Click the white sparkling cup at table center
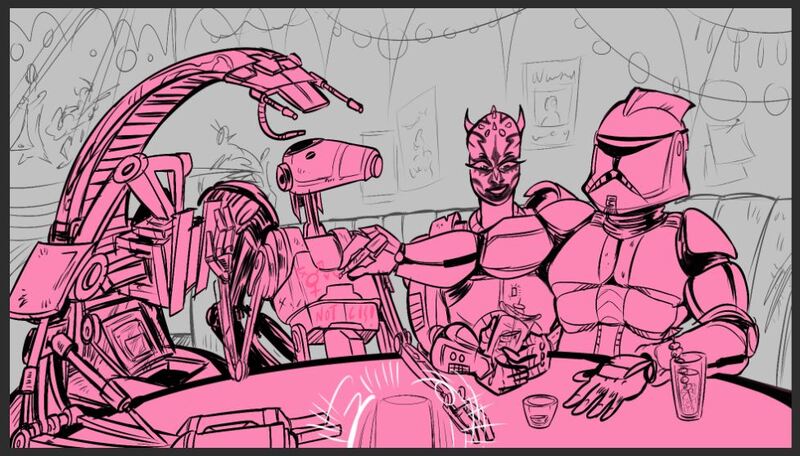 (402, 421)
